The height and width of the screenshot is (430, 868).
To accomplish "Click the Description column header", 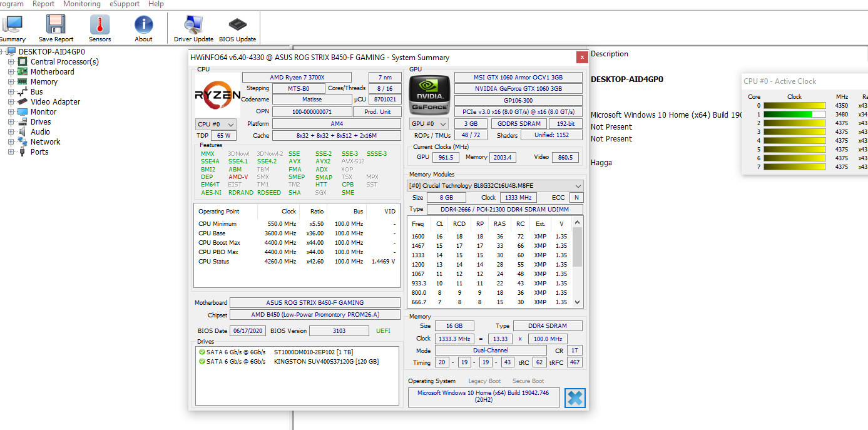I will (x=610, y=54).
